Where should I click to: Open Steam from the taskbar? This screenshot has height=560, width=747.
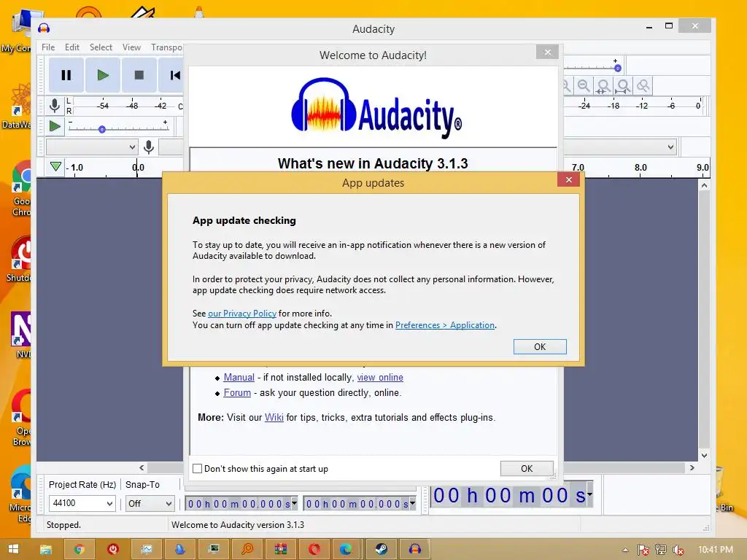click(381, 550)
